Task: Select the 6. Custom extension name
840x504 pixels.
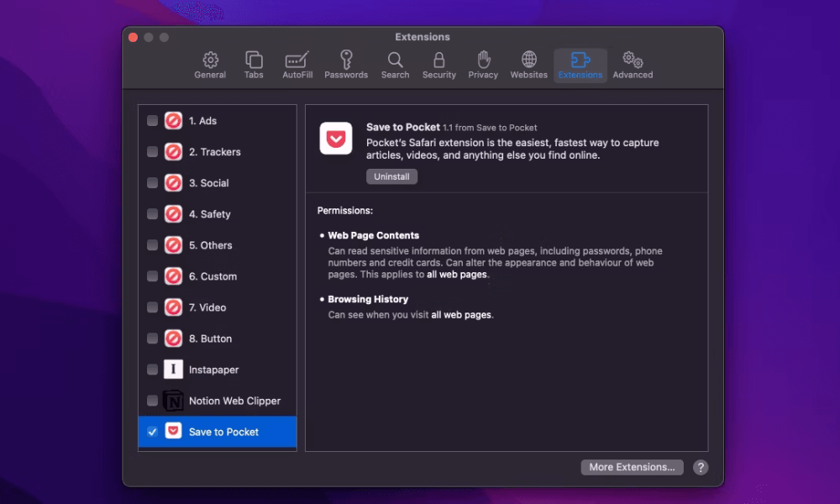Action: pyautogui.click(x=213, y=276)
